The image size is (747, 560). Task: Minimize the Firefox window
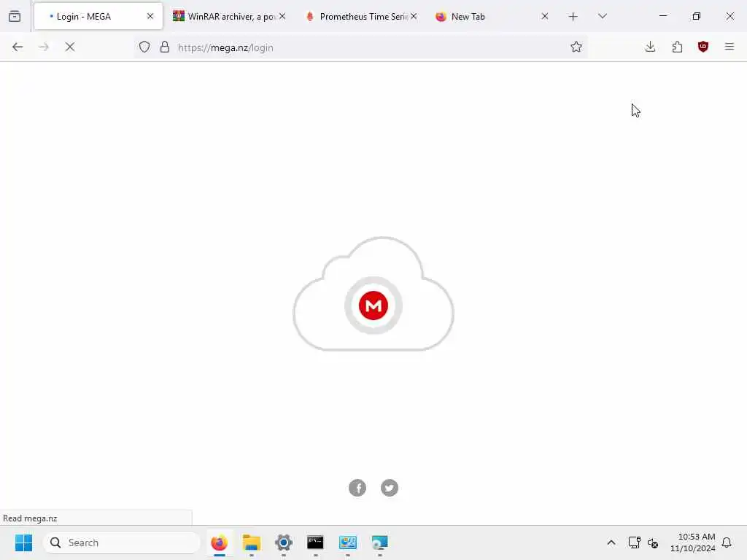pos(663,16)
